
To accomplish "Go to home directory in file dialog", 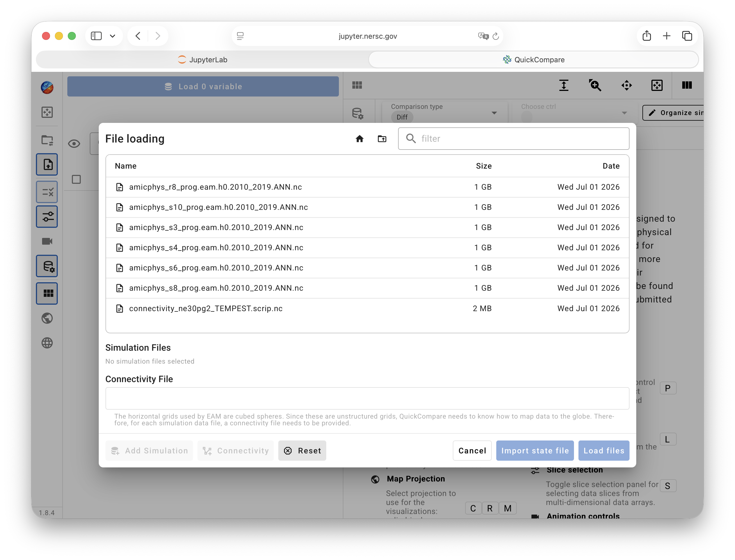I will tap(359, 139).
